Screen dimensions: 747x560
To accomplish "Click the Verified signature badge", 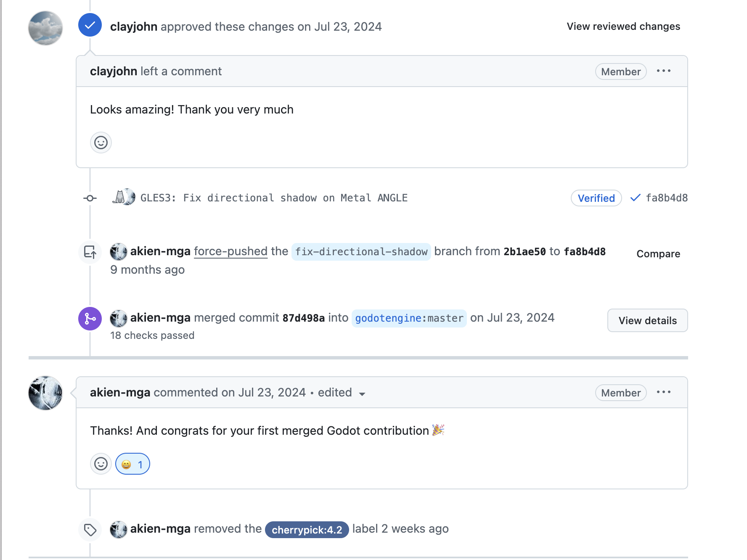I will coord(596,198).
